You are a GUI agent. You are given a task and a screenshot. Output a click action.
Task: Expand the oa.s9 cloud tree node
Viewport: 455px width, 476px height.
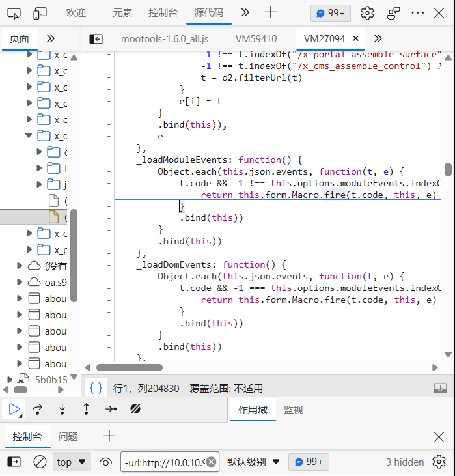point(20,282)
